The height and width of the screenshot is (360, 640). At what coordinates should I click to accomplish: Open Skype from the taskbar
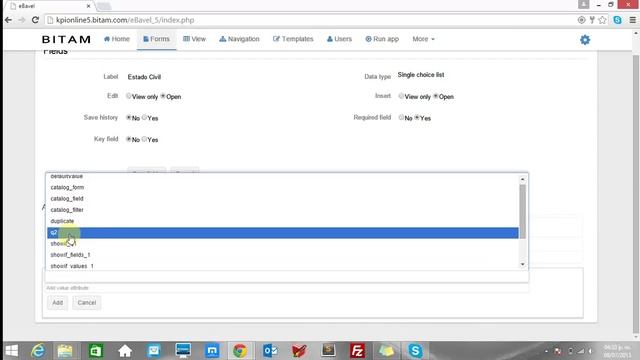coord(415,351)
